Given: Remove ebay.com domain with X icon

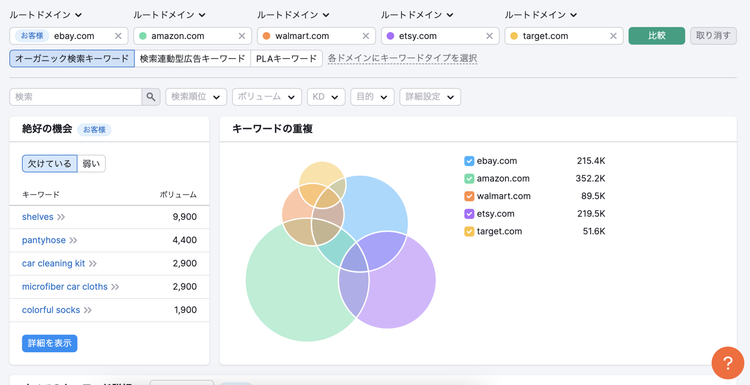Looking at the screenshot, I should [x=118, y=36].
